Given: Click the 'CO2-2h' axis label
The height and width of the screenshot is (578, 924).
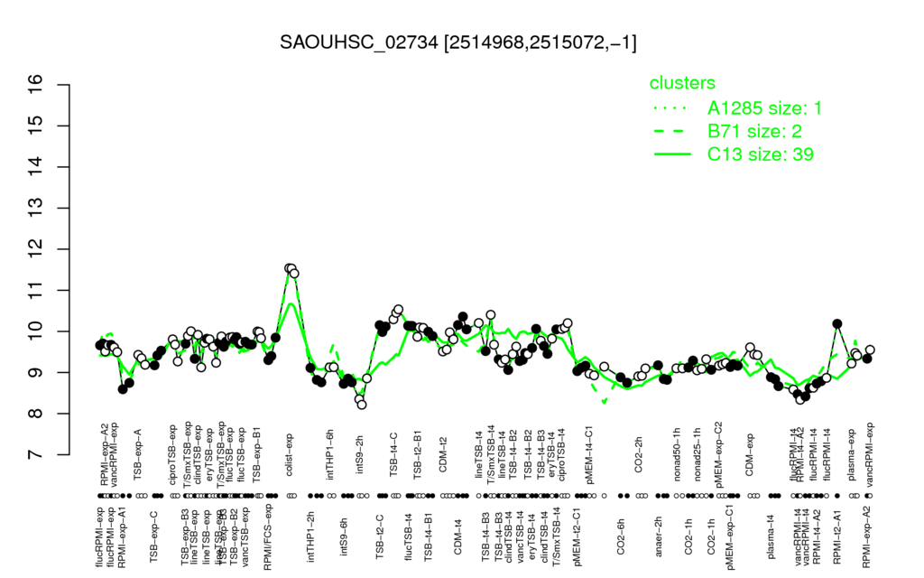Looking at the screenshot, I should click(x=638, y=456).
